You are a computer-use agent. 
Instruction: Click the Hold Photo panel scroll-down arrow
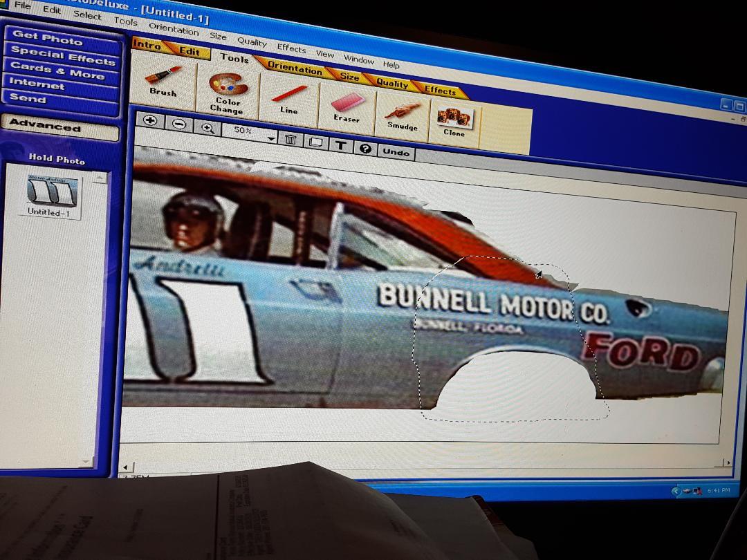(x=87, y=461)
